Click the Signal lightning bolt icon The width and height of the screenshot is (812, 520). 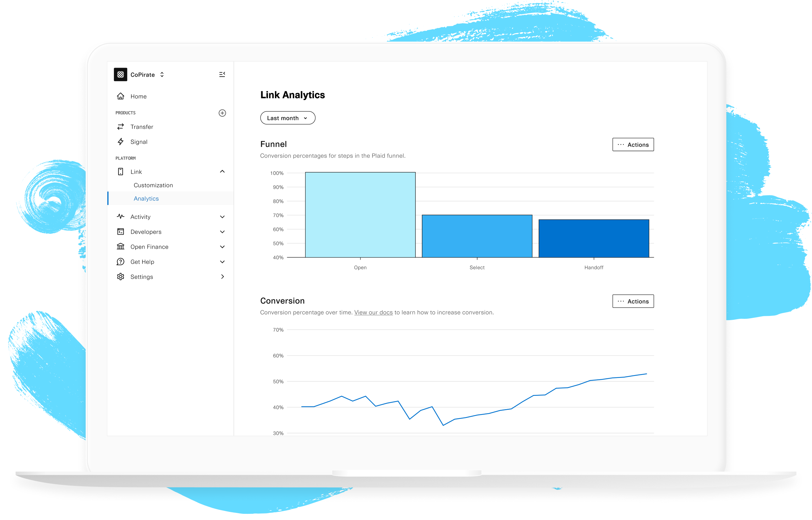[121, 142]
